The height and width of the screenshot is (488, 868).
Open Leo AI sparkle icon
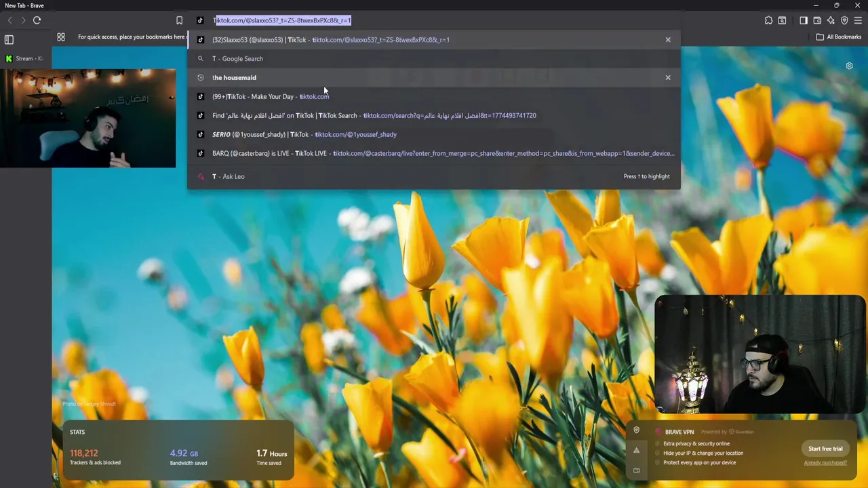click(831, 20)
